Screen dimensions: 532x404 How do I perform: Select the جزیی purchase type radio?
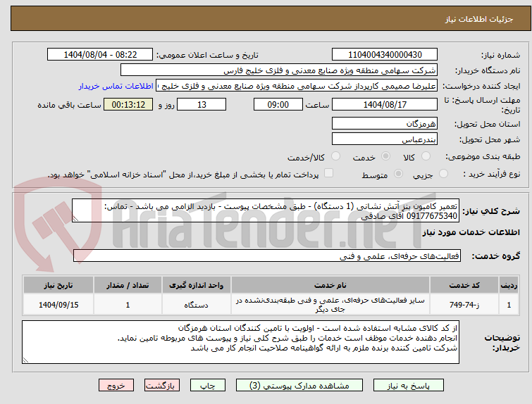[443, 174]
